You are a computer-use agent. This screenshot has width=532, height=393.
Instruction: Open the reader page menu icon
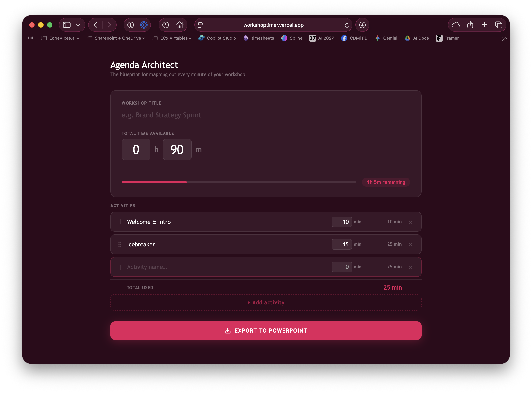click(x=200, y=25)
